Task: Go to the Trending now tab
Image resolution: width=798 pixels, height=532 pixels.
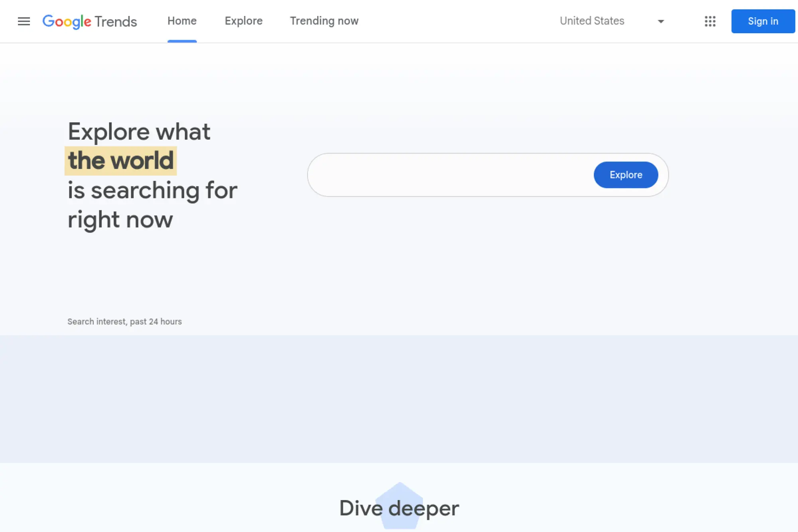Action: [x=324, y=21]
